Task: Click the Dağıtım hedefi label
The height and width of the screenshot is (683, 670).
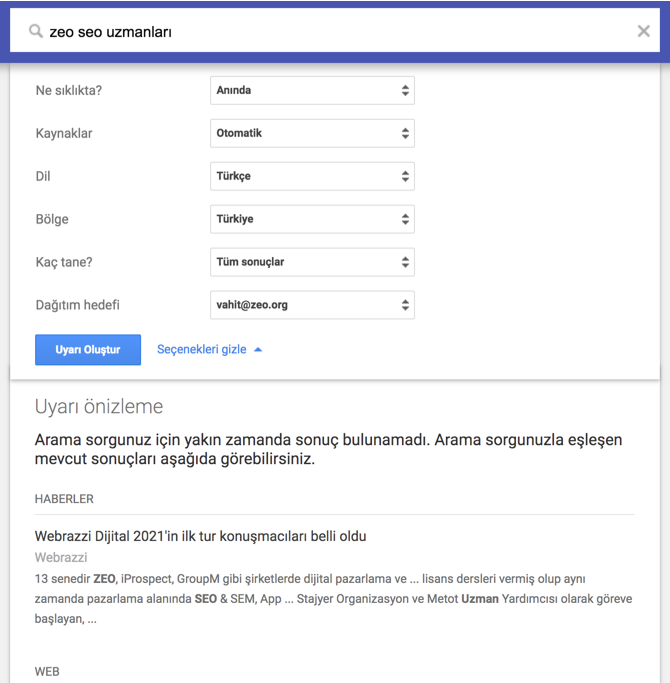Action: 78,305
